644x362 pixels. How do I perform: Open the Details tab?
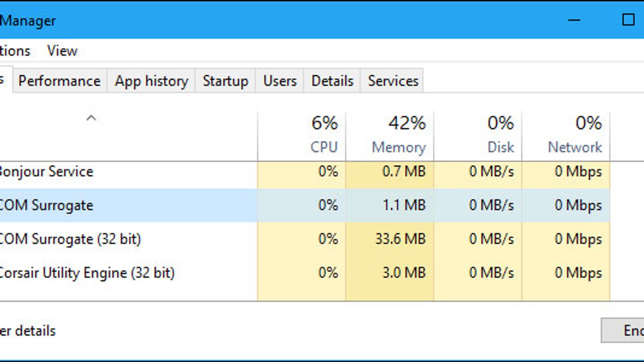332,81
